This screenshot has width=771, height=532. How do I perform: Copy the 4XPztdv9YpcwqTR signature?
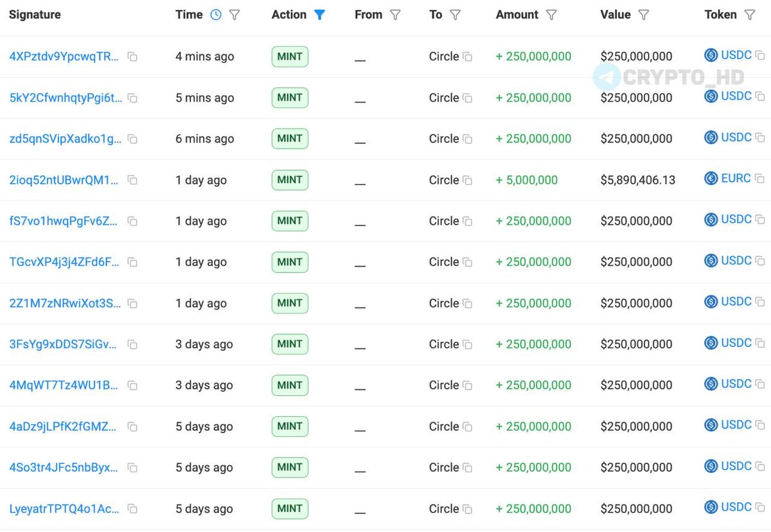[x=132, y=57]
